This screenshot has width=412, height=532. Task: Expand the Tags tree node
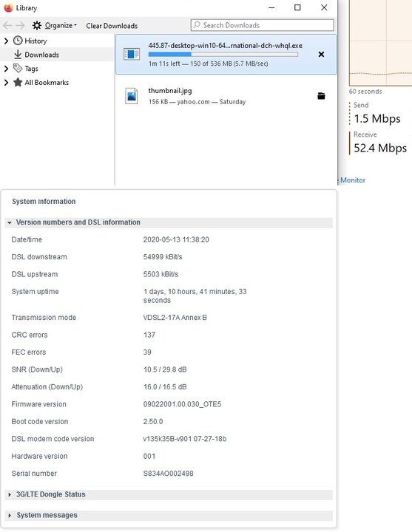point(6,69)
